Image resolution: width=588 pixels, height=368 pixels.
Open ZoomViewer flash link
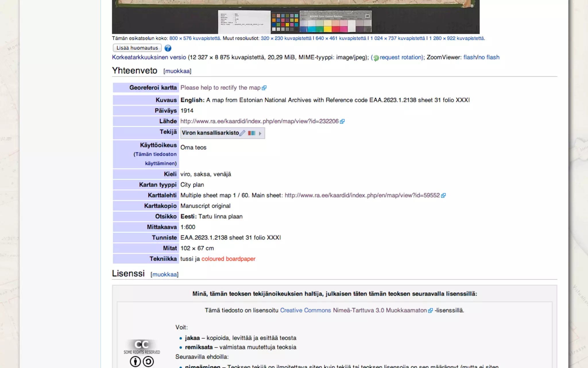pyautogui.click(x=470, y=57)
